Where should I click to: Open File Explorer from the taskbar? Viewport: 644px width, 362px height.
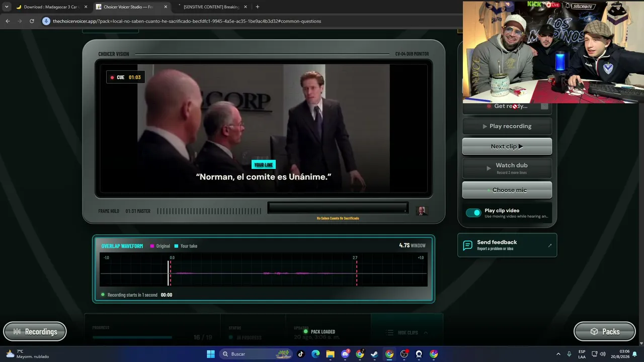[x=330, y=354]
